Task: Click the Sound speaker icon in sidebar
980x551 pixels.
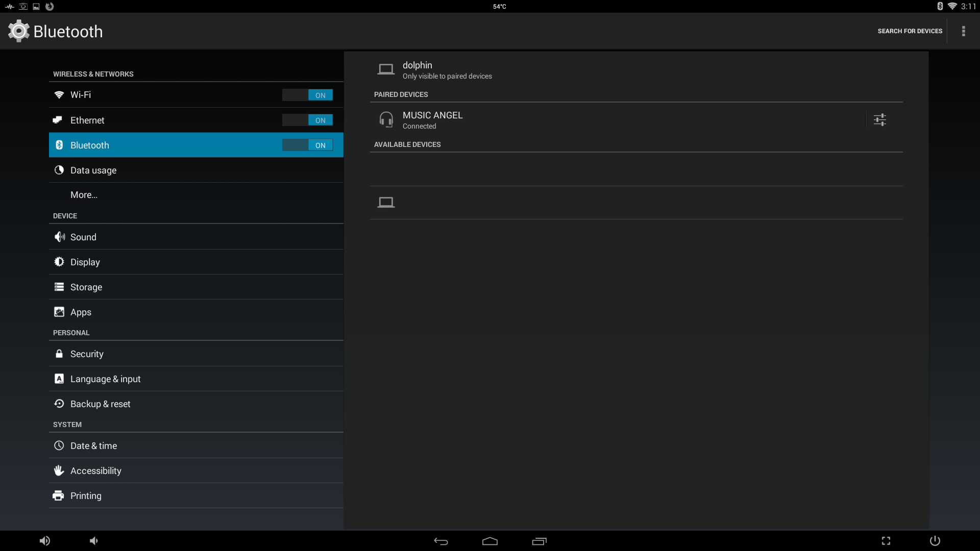Action: click(x=60, y=237)
